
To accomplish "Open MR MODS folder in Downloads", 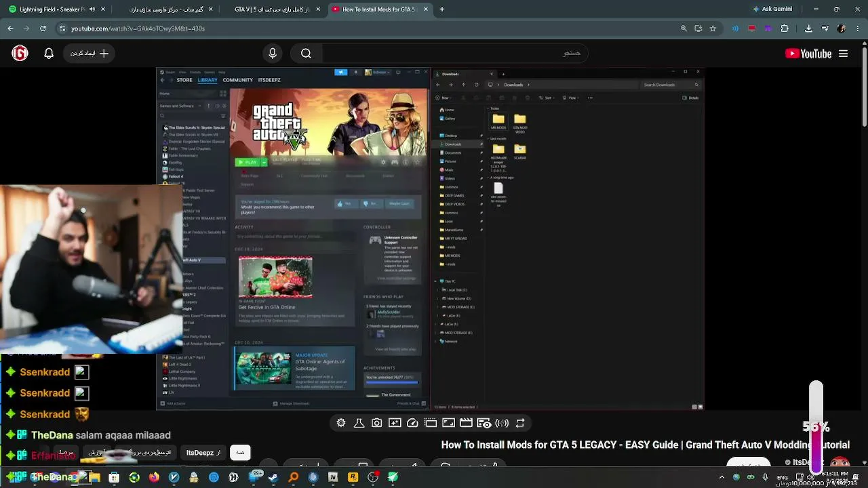I will [x=498, y=122].
